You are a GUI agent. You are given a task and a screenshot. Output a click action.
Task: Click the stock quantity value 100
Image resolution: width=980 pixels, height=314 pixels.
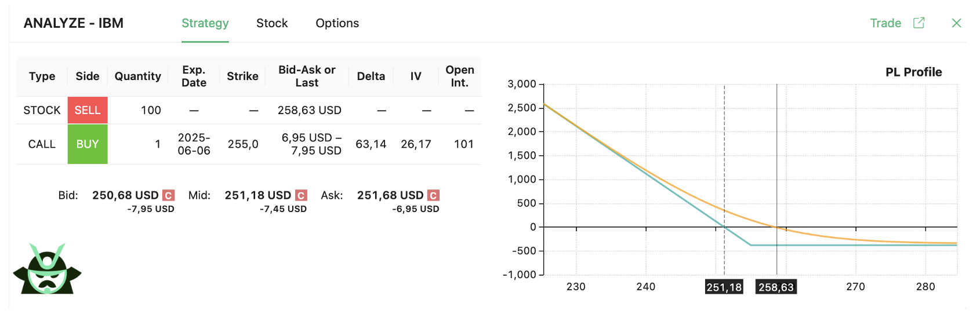tap(151, 110)
